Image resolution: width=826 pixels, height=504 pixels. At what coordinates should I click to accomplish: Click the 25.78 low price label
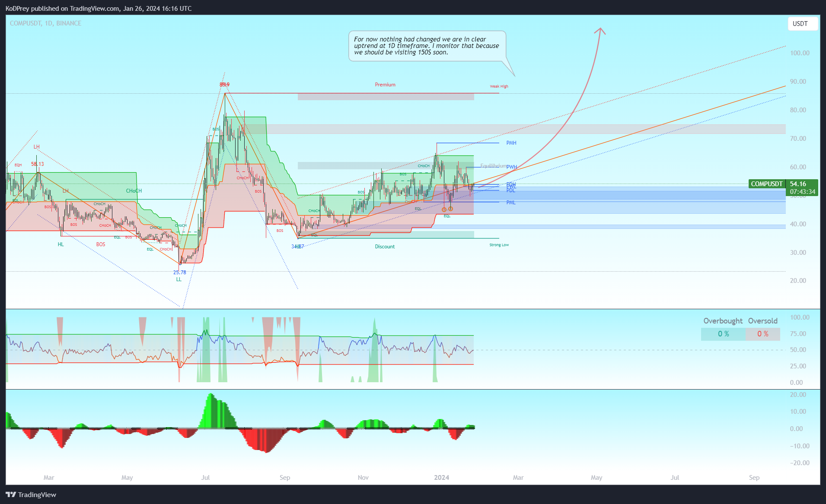tap(179, 273)
